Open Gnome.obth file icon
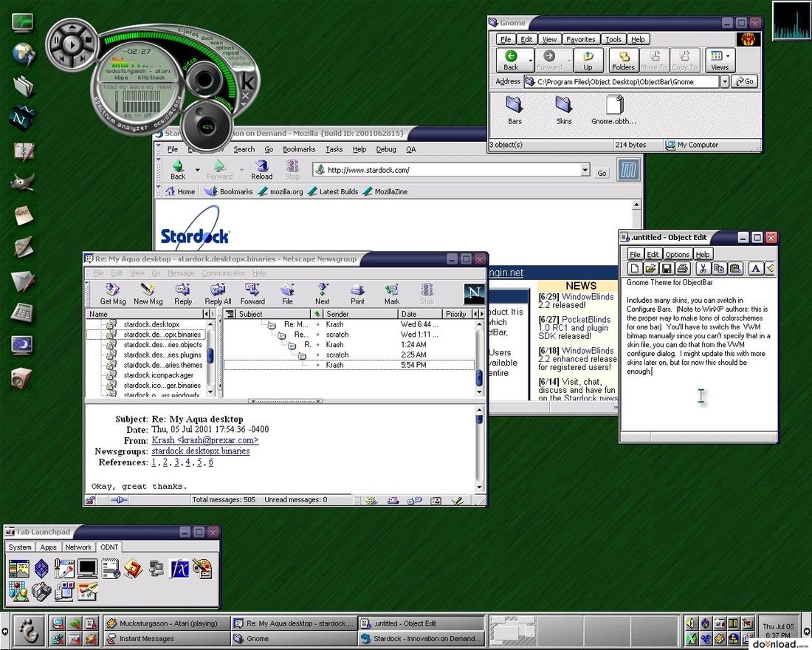The height and width of the screenshot is (650, 812). point(613,110)
